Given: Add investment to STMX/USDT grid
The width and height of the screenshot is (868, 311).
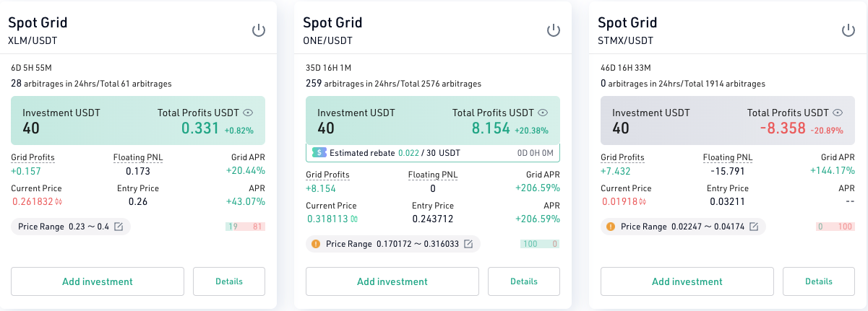Looking at the screenshot, I should pos(687,281).
